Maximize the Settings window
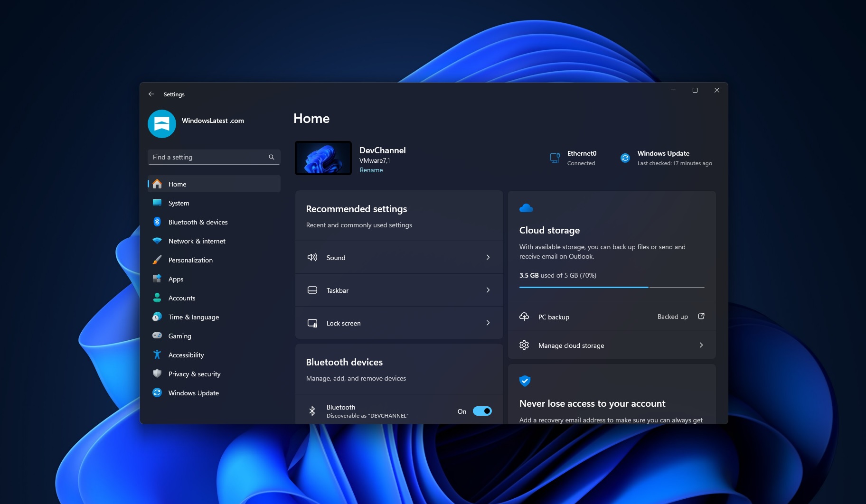Screen dimensions: 866x504 [695, 90]
